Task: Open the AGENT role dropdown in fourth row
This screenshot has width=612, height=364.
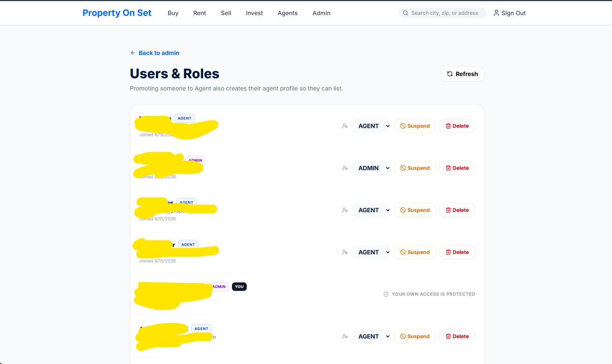Action: pos(371,252)
